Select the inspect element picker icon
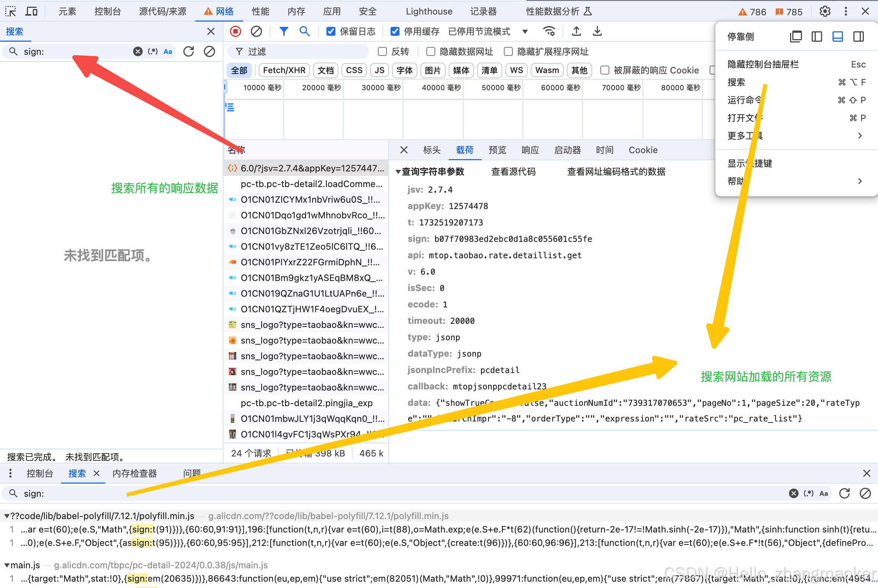 pos(10,11)
